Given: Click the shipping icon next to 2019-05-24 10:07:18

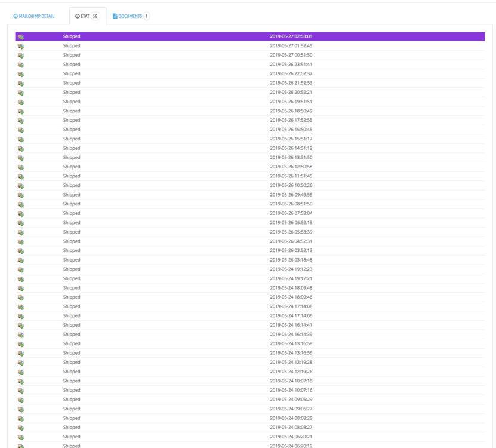Looking at the screenshot, I should pos(21,381).
